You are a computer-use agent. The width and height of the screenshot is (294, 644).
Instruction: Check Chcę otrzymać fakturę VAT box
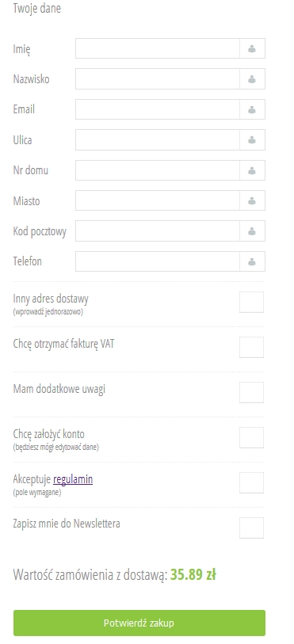(252, 348)
